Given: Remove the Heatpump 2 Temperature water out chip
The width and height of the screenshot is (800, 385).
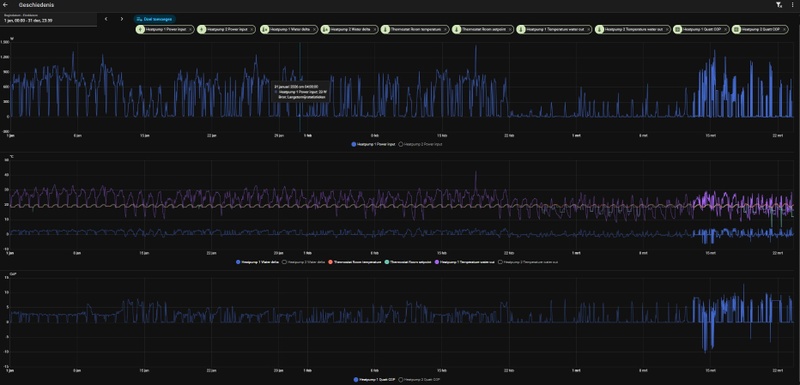Looking at the screenshot, I should point(666,30).
